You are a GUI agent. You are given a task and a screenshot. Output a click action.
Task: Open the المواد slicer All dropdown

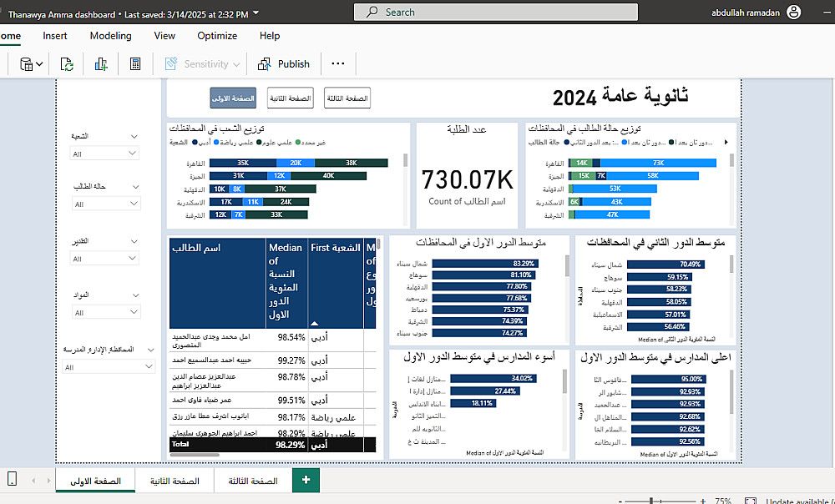[x=106, y=312]
